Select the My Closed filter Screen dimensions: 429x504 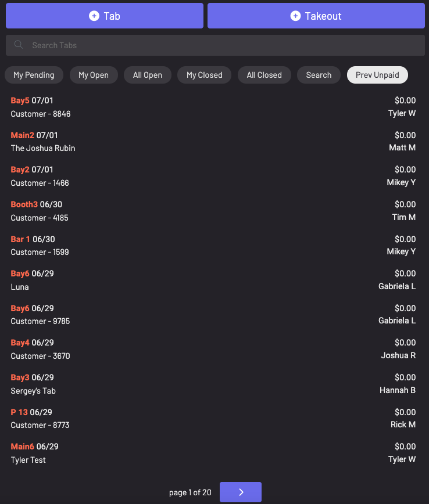click(204, 75)
